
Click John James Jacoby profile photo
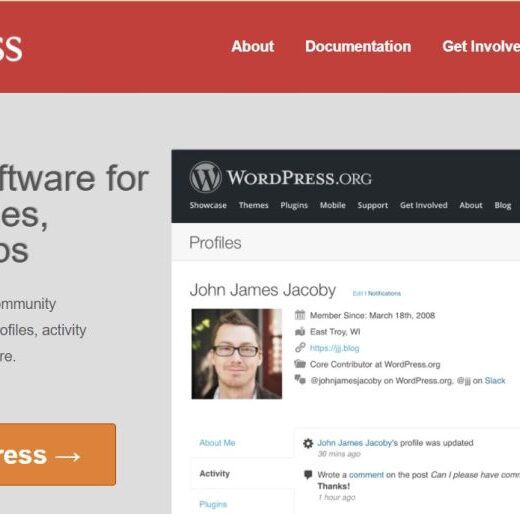(237, 354)
